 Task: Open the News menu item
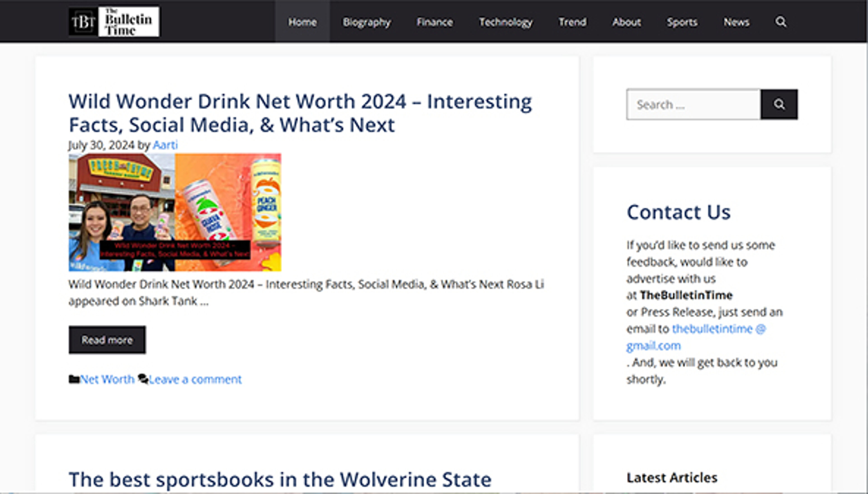[736, 22]
